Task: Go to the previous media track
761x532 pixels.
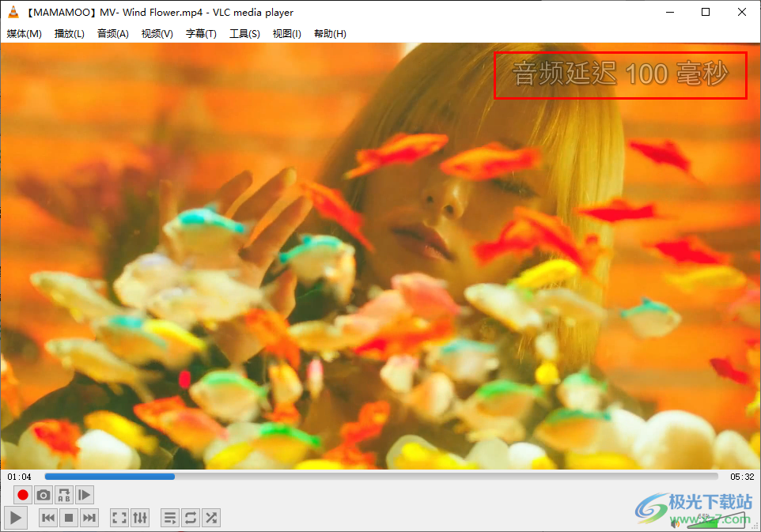Action: click(x=48, y=518)
